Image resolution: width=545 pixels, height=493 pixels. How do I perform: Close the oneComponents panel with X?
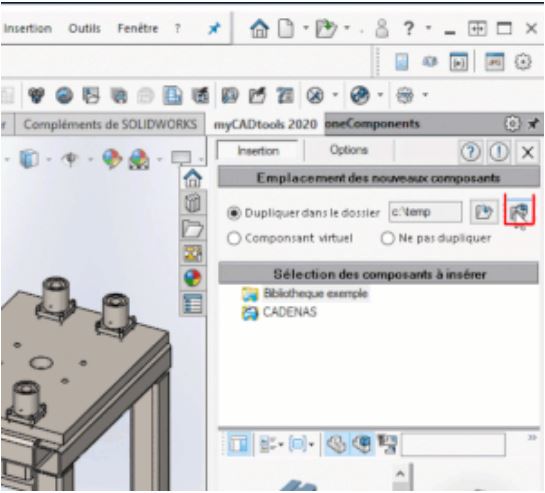528,152
